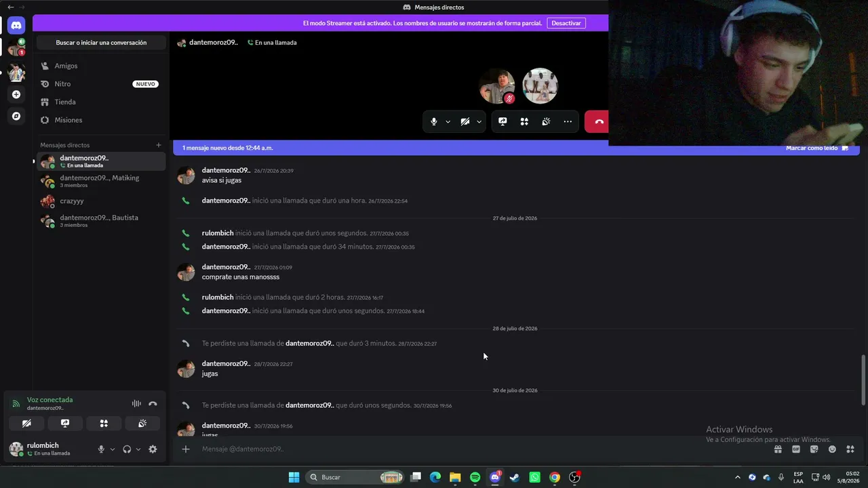Start an activity from call controls
Image resolution: width=868 pixels, height=488 pixels.
click(x=524, y=122)
